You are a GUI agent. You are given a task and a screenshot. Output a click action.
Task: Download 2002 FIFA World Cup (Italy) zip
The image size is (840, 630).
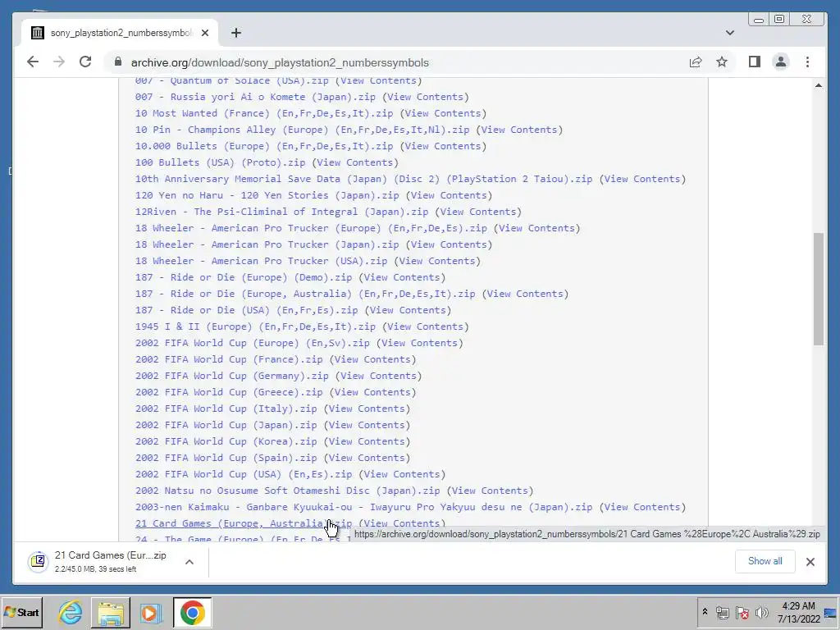[x=226, y=409]
